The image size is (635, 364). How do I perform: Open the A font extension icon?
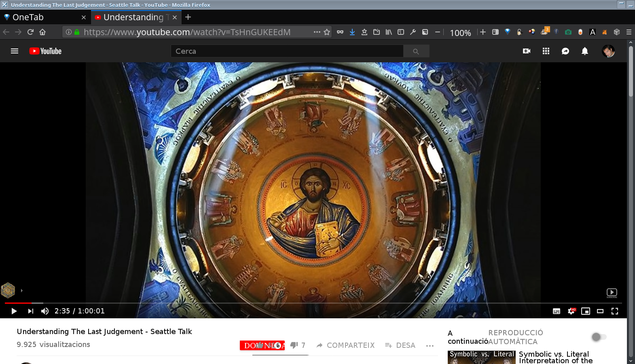pos(593,32)
